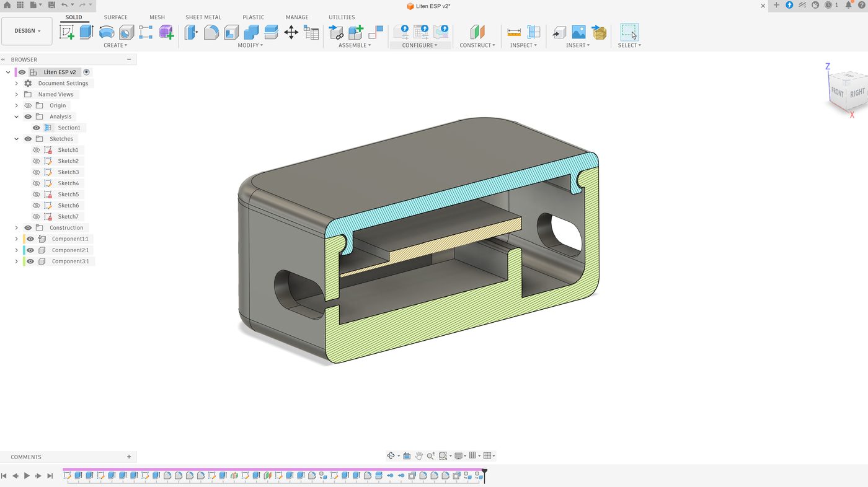Click the Insert Canvas image icon

coord(578,32)
